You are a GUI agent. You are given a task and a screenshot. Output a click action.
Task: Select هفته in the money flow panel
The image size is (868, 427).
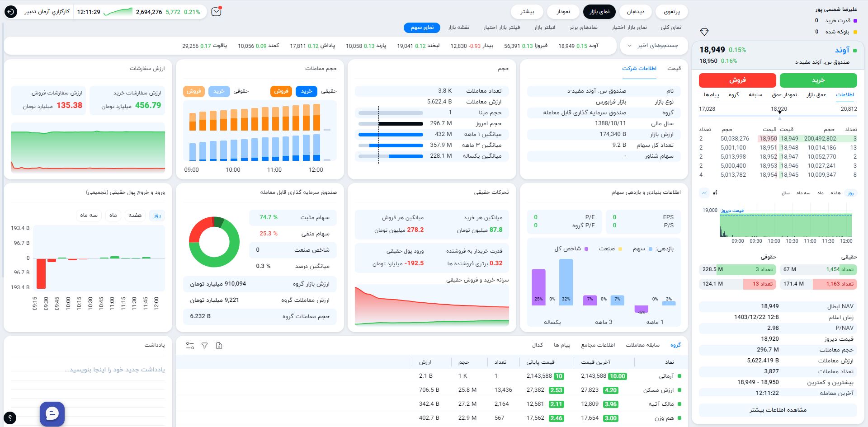pyautogui.click(x=135, y=215)
